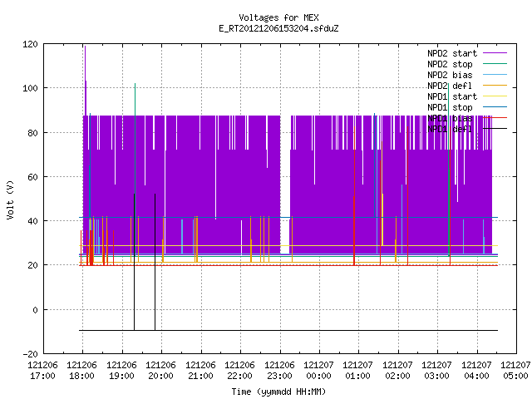Image resolution: width=532 pixels, height=399 pixels.
Task: Click the x-axis tick label 05:00
Action: (x=515, y=377)
